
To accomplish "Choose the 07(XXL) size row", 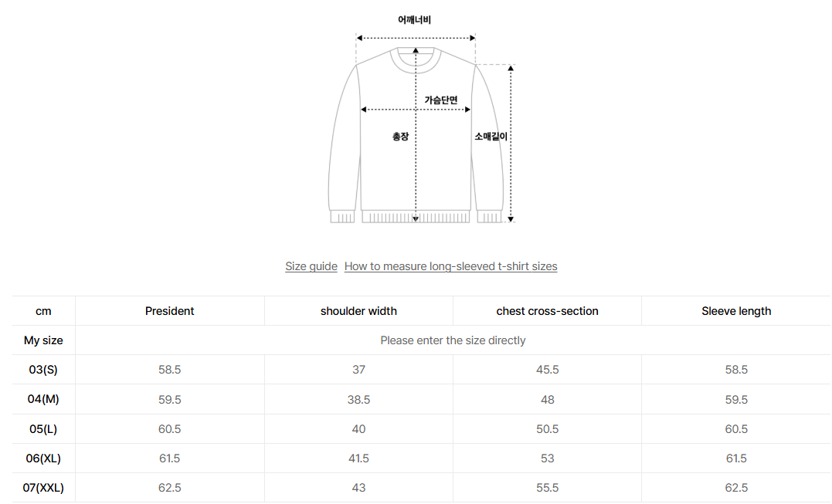I will pos(43,488).
